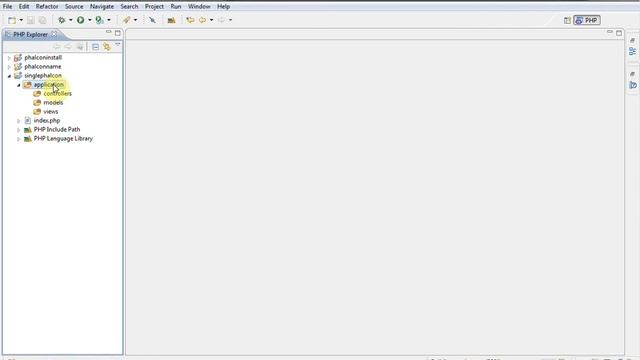Click the greyed-out Save icon
The height and width of the screenshot is (360, 640).
31,20
